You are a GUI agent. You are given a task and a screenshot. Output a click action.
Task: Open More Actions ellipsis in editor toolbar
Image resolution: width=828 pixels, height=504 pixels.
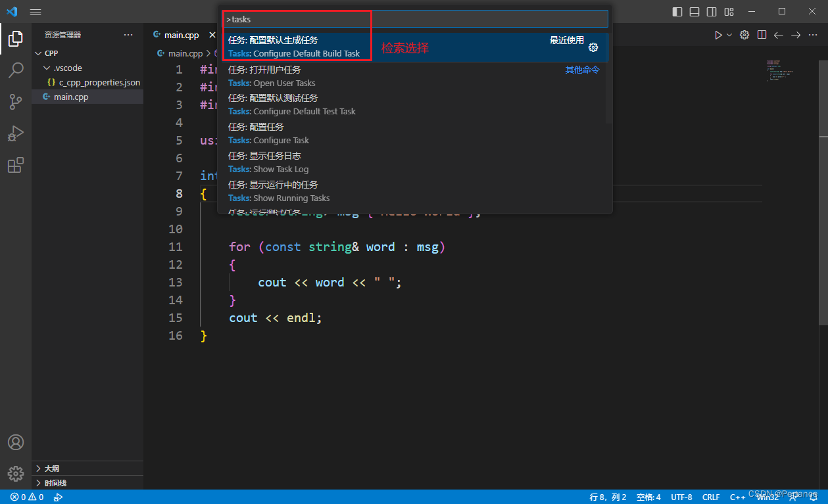coord(813,35)
